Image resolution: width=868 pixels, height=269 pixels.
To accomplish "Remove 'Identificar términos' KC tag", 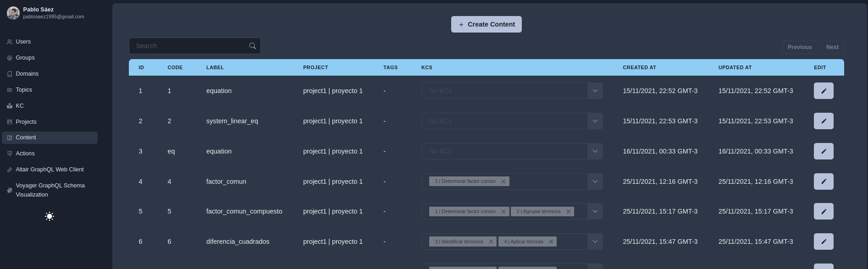I will 491,242.
